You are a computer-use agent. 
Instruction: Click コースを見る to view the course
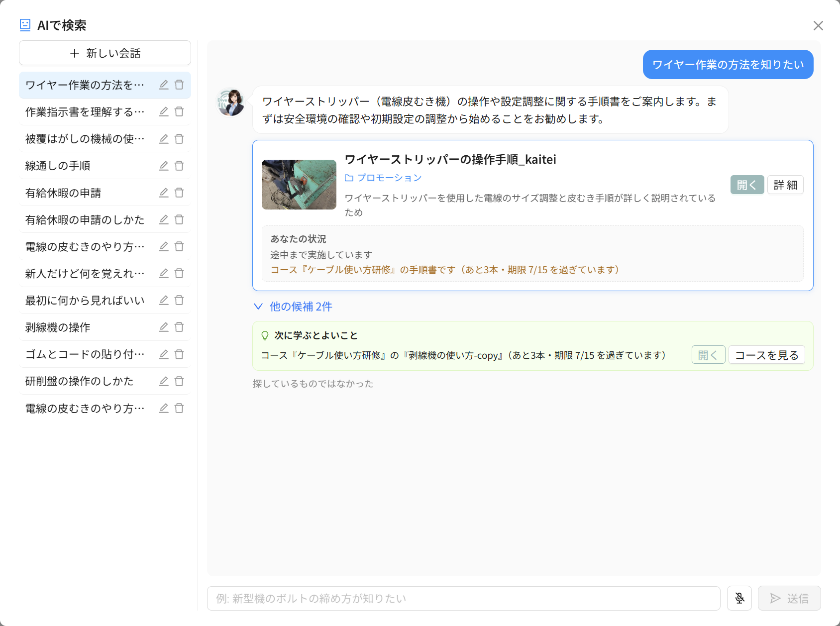767,355
